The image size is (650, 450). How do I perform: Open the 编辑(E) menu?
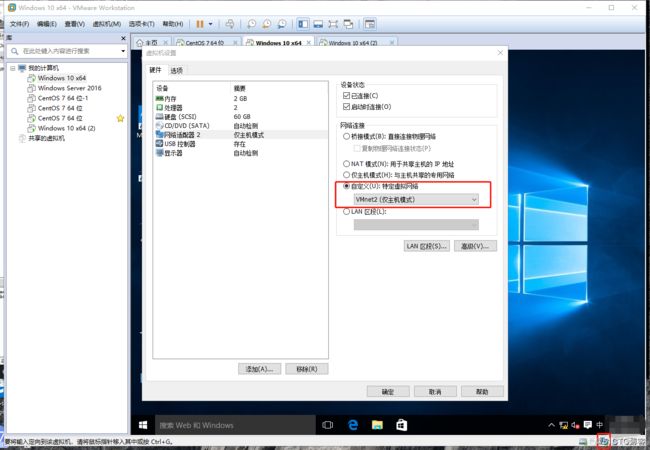[x=46, y=24]
